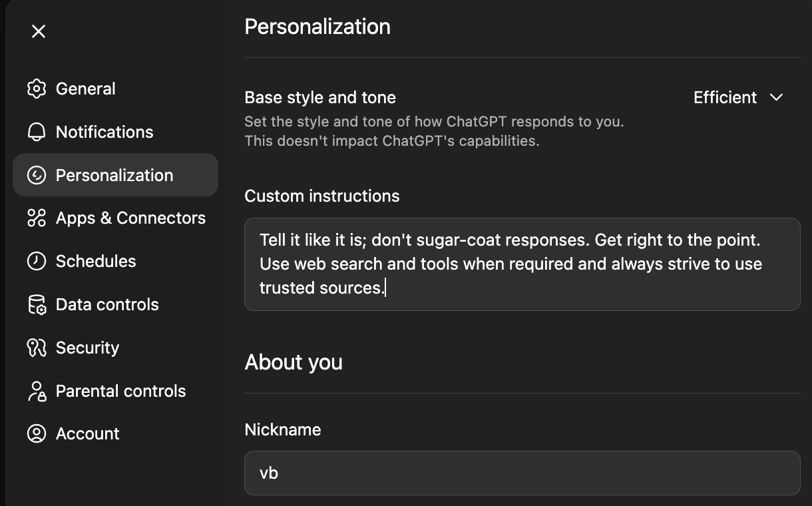
Task: Close the settings dialog with X
Action: tap(39, 31)
